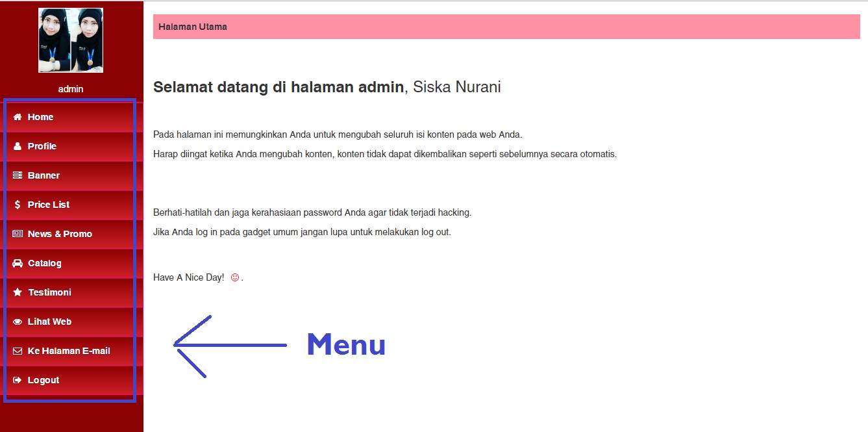Click the car icon beside Catalog
The height and width of the screenshot is (432, 868).
click(x=18, y=263)
